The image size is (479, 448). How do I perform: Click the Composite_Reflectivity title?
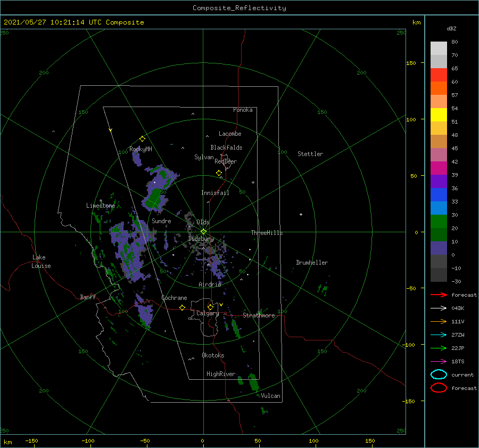239,8
